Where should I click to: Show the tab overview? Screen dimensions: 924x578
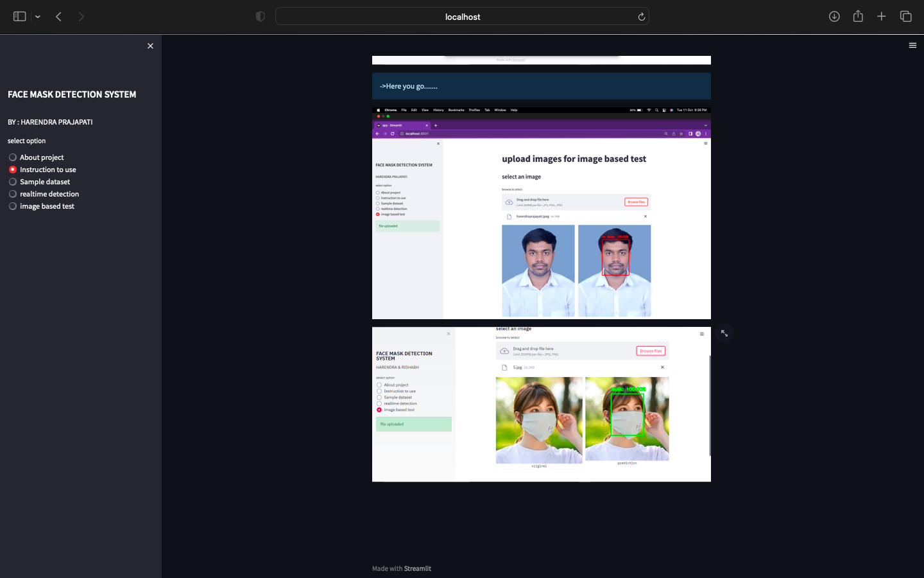coord(906,17)
